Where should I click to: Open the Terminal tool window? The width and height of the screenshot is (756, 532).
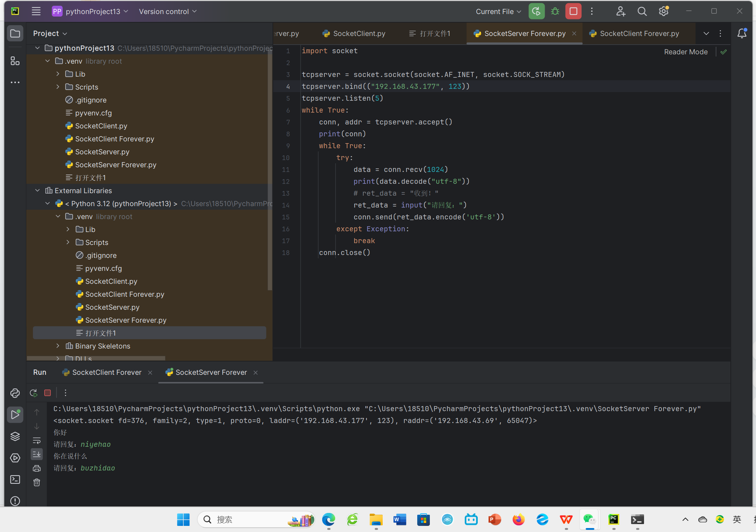point(15,479)
